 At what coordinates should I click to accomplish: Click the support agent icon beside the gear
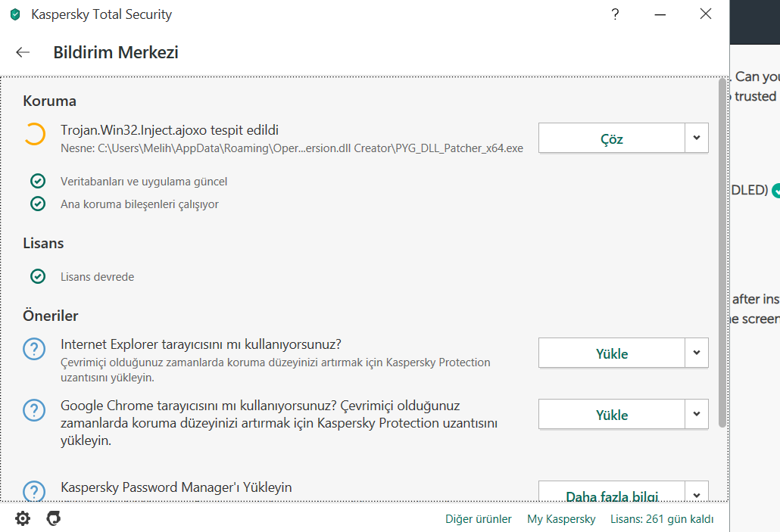[x=53, y=518]
